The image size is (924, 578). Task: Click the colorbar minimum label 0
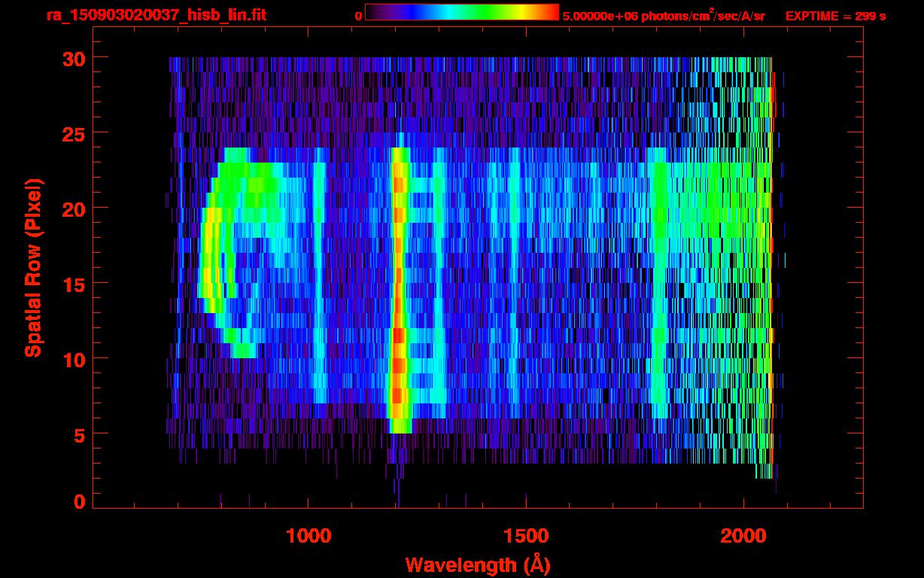[x=358, y=16]
